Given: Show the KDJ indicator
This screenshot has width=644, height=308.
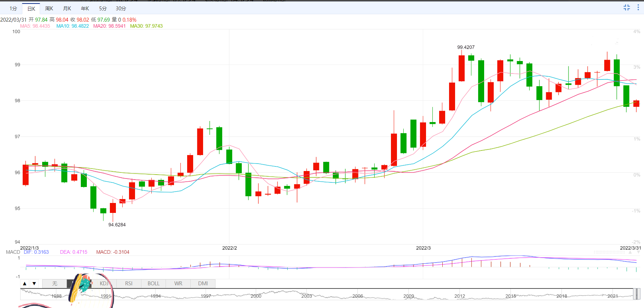Looking at the screenshot, I should click(104, 284).
